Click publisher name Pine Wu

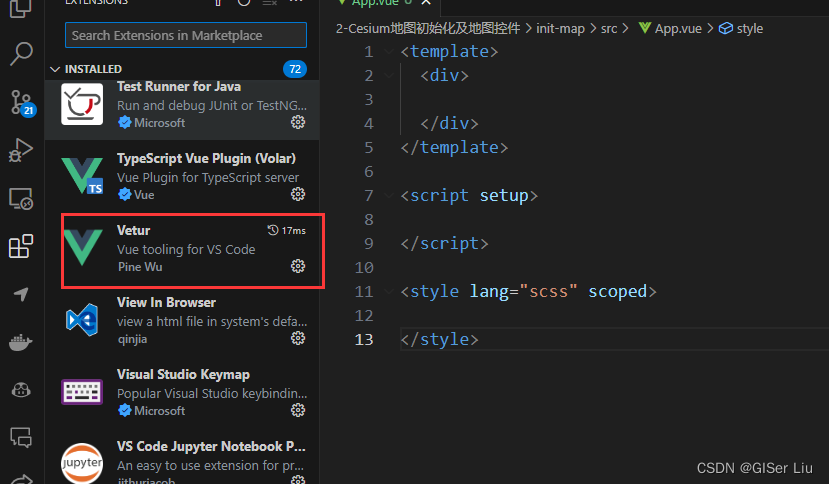(140, 267)
